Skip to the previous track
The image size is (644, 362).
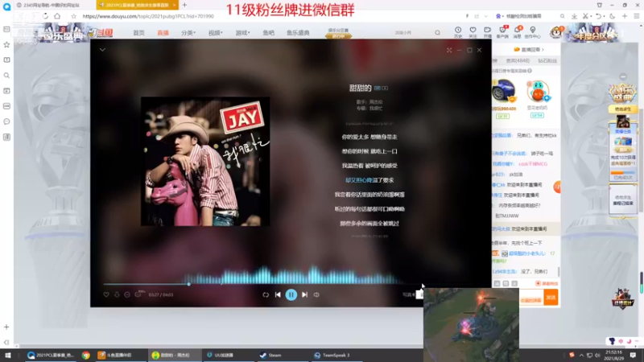point(278,294)
